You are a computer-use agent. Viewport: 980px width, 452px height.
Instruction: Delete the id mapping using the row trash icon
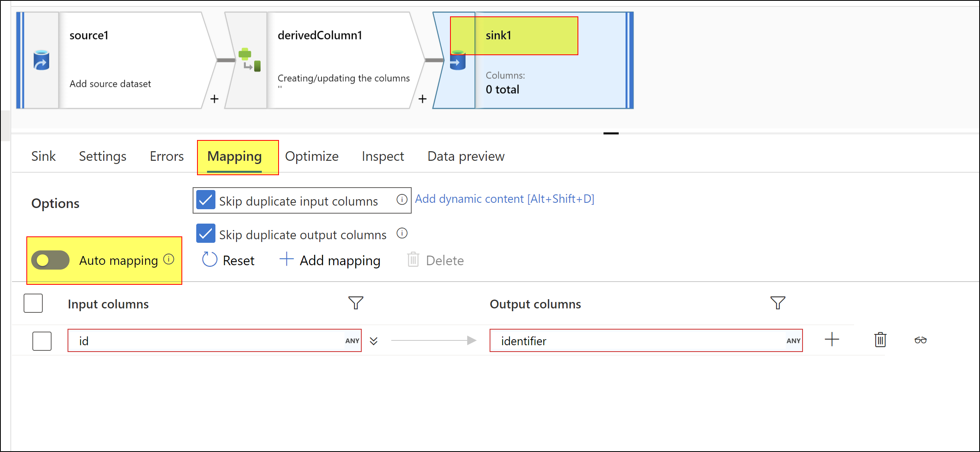click(880, 340)
